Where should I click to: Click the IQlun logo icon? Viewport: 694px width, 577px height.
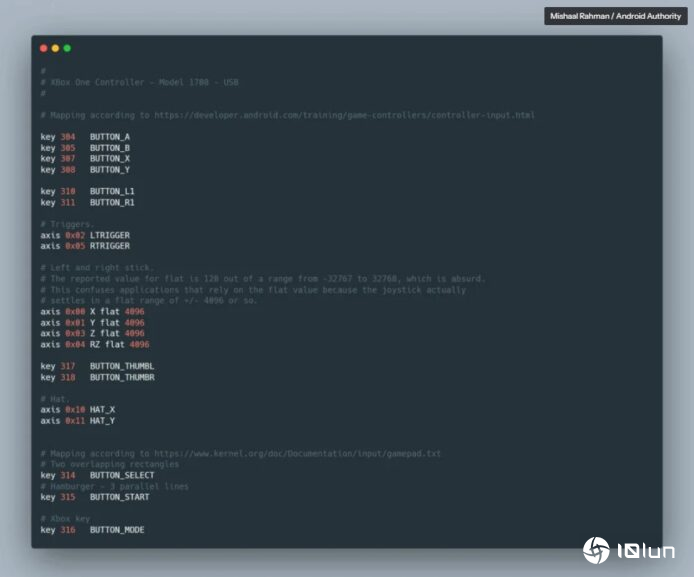[x=597, y=549]
